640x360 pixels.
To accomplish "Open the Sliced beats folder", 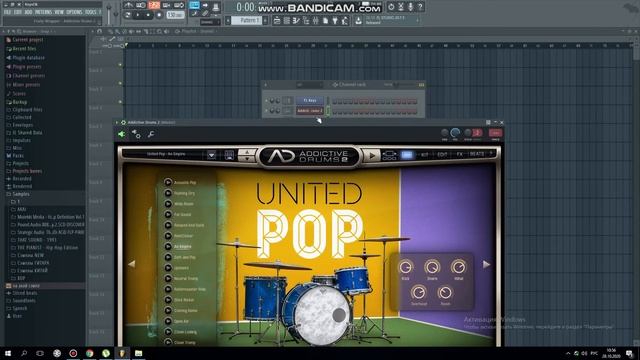I will click(x=24, y=293).
